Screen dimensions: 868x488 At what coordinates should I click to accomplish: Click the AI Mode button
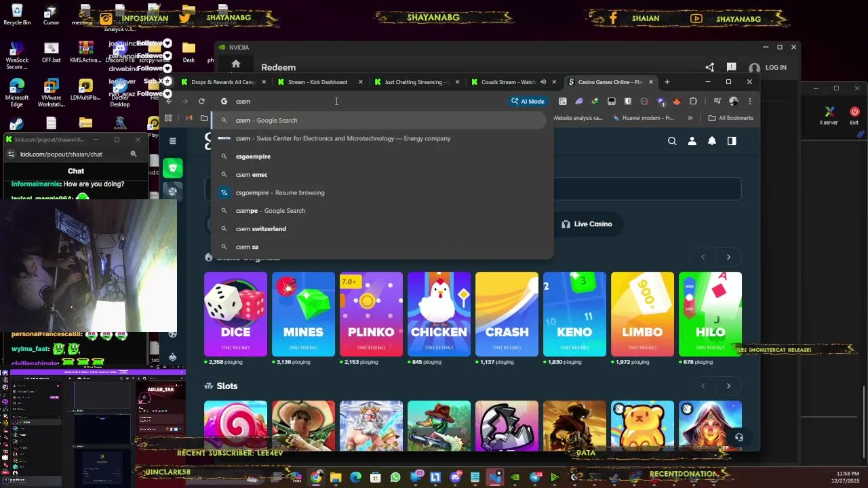coord(528,101)
